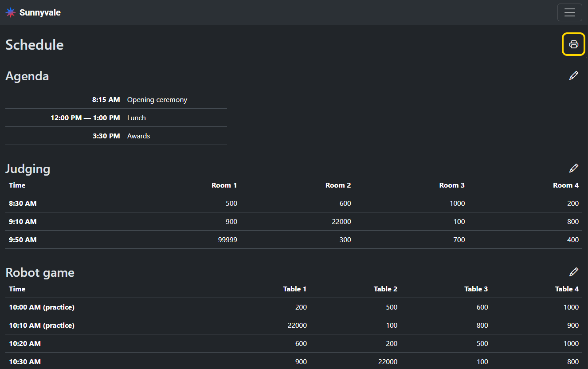Viewport: 588px width, 369px height.
Task: Click the 10:00 AM (practice) row label
Action: click(x=42, y=307)
